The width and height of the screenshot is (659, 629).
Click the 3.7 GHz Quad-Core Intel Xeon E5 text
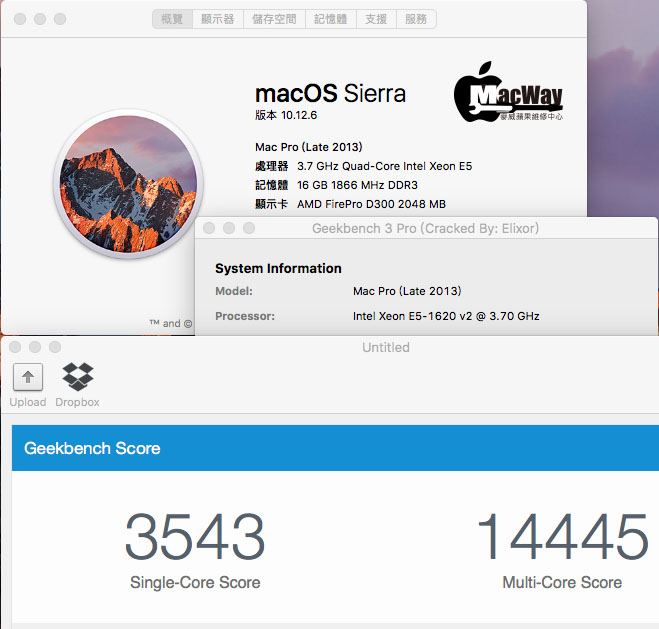tap(385, 166)
